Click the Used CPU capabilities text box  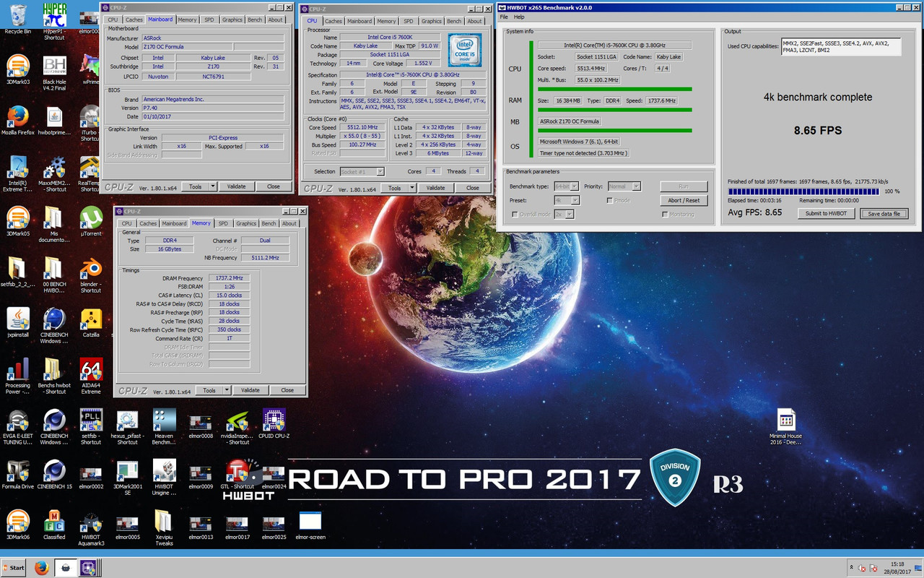841,47
